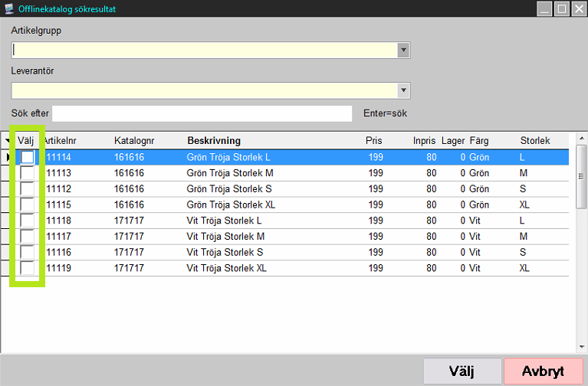Select the Vit Tröja Storlek M row
This screenshot has width=588, height=386.
(225, 237)
